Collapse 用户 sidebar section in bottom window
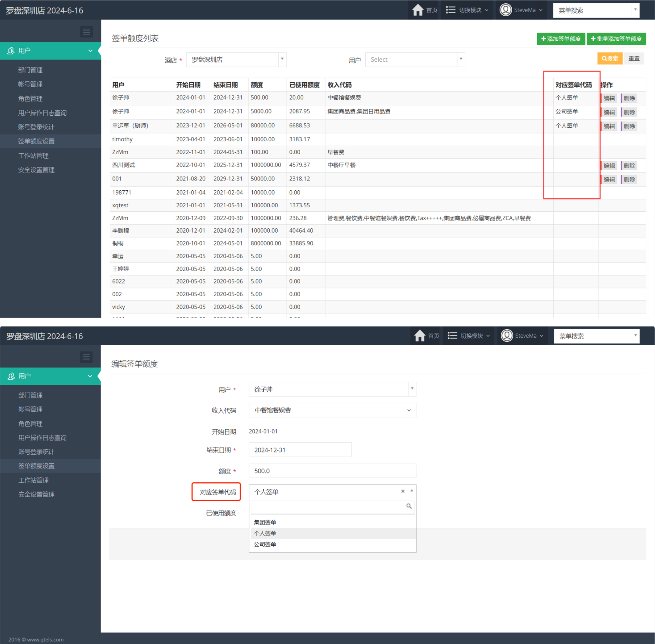The width and height of the screenshot is (655, 644). [x=50, y=376]
